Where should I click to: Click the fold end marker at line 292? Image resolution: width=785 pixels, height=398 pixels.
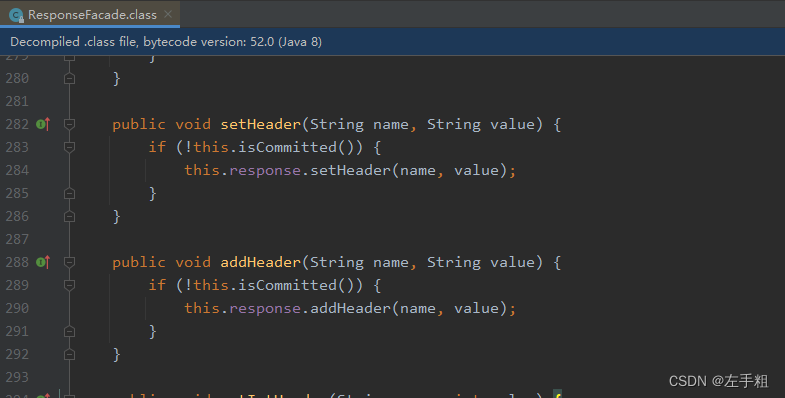(x=70, y=354)
